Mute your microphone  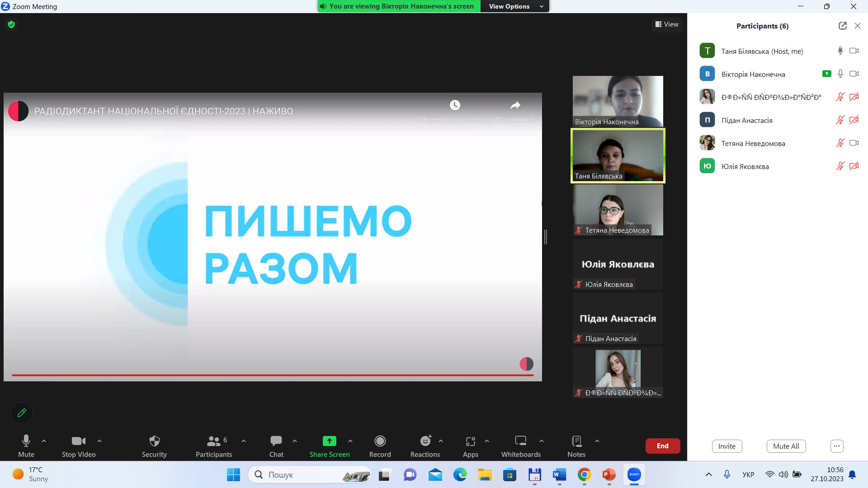[x=26, y=441]
